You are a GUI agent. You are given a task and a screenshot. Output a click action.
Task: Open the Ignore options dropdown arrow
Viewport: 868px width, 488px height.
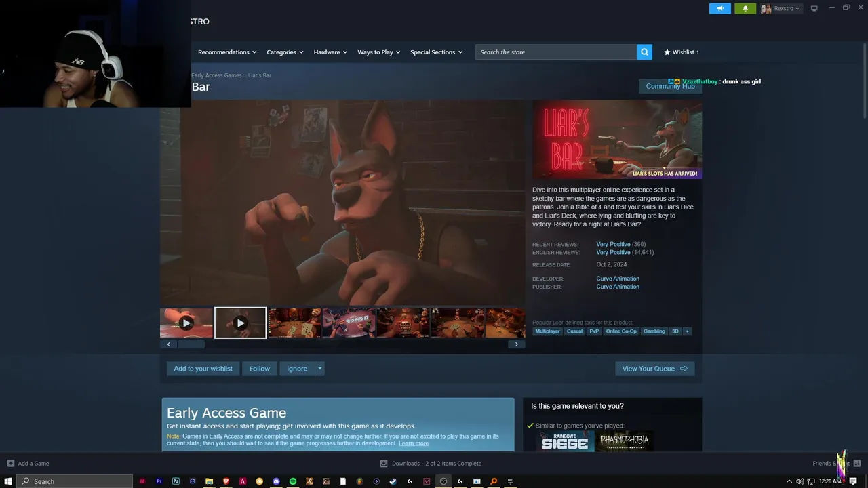(320, 369)
